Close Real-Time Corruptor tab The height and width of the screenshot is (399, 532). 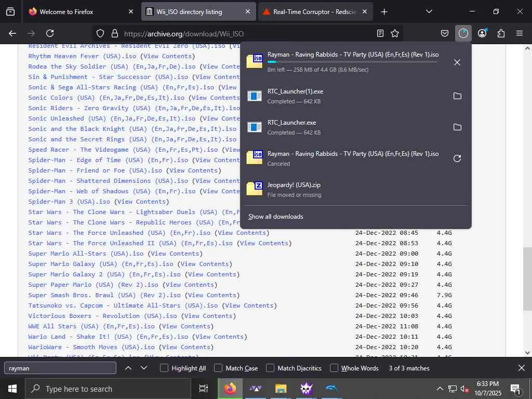click(365, 11)
